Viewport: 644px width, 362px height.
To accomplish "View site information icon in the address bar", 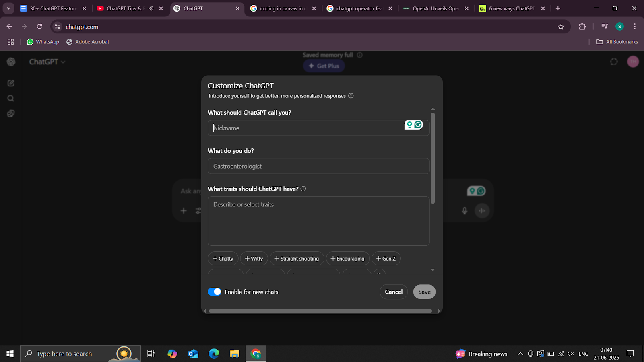I will tap(58, 27).
